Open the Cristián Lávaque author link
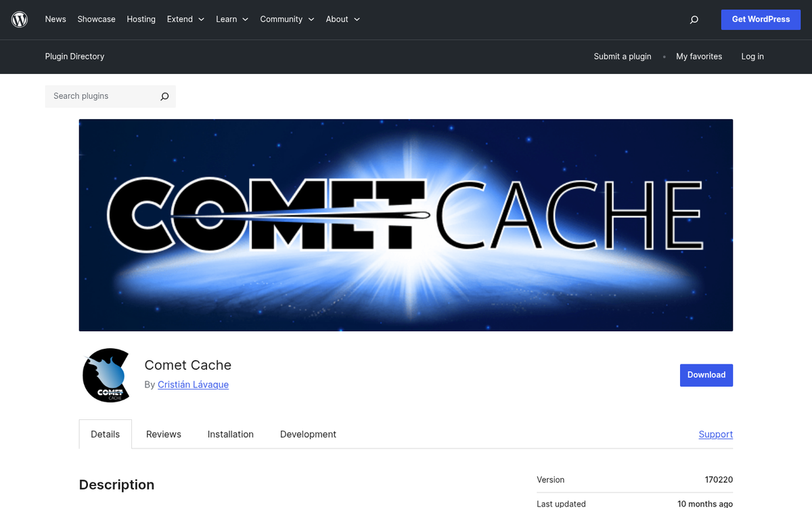This screenshot has width=812, height=508. [x=193, y=384]
